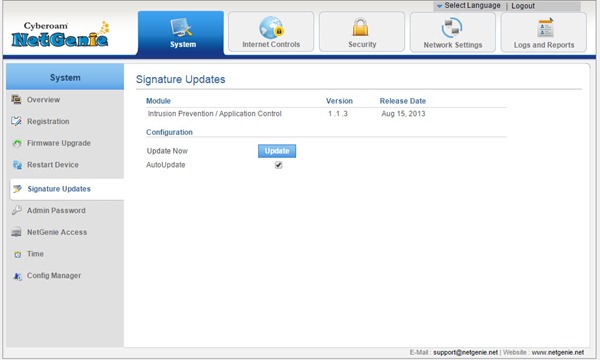This screenshot has width=600, height=360.
Task: Click the release date Aug 15, 2013
Action: pyautogui.click(x=403, y=114)
